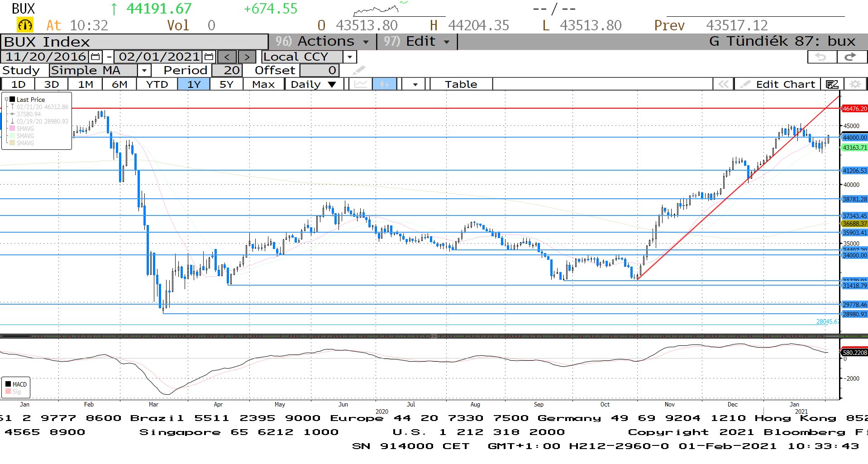
Task: Open the start date calendar picker
Action: pos(95,57)
